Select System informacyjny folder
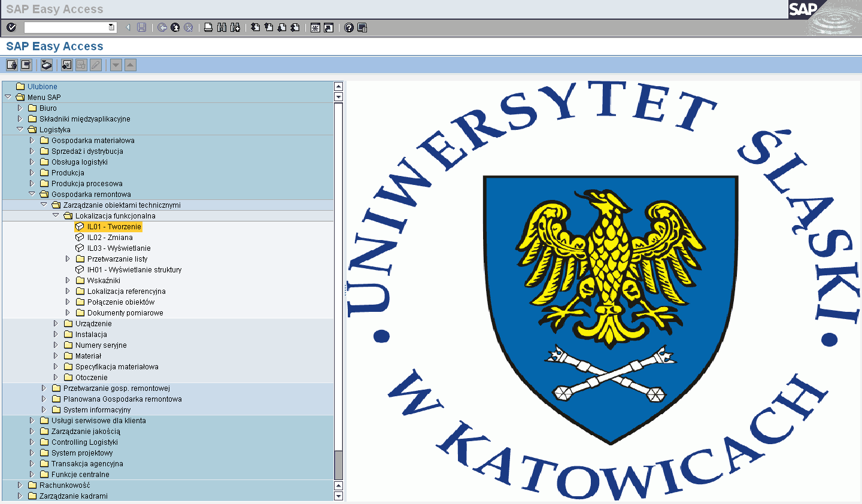Image resolution: width=862 pixels, height=504 pixels. coord(97,410)
